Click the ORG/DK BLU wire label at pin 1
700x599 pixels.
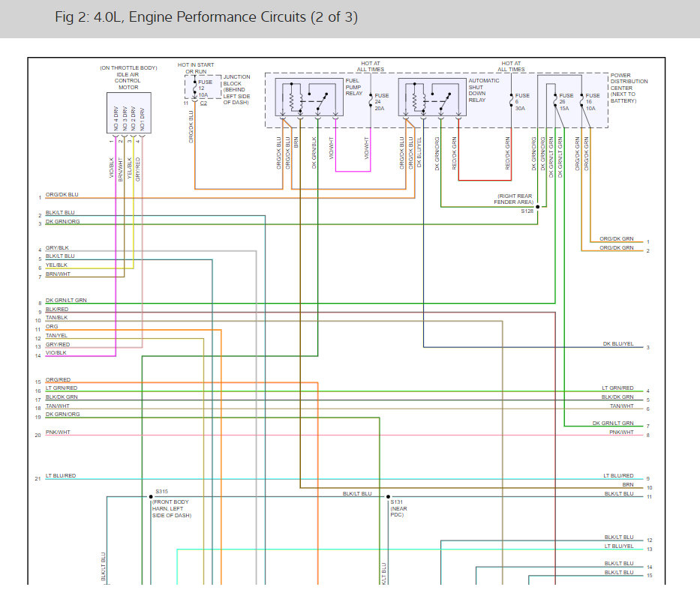click(x=62, y=194)
